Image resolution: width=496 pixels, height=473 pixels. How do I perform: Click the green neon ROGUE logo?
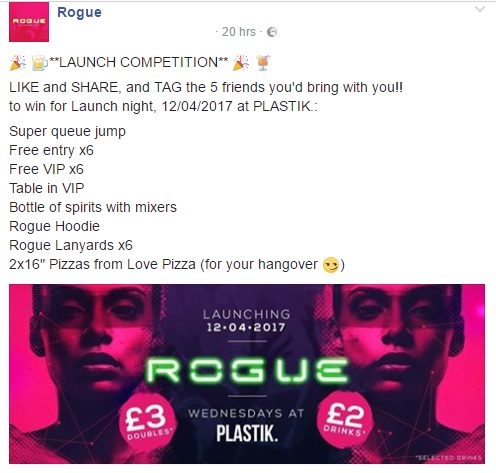pyautogui.click(x=247, y=371)
